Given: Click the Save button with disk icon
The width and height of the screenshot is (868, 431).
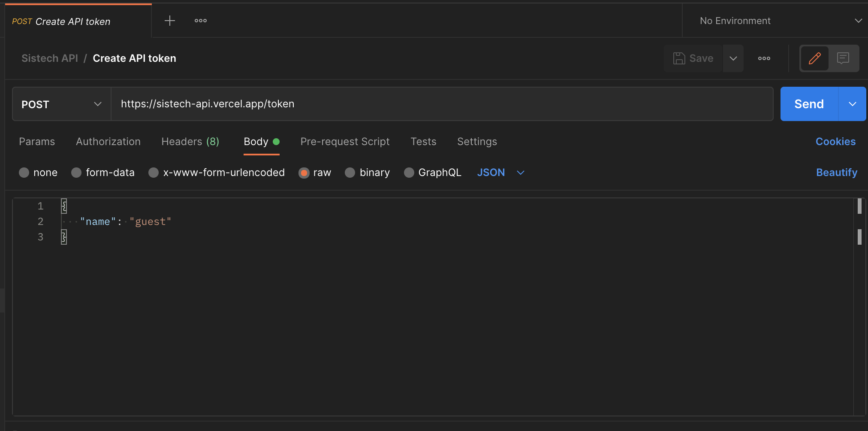Looking at the screenshot, I should tap(693, 58).
